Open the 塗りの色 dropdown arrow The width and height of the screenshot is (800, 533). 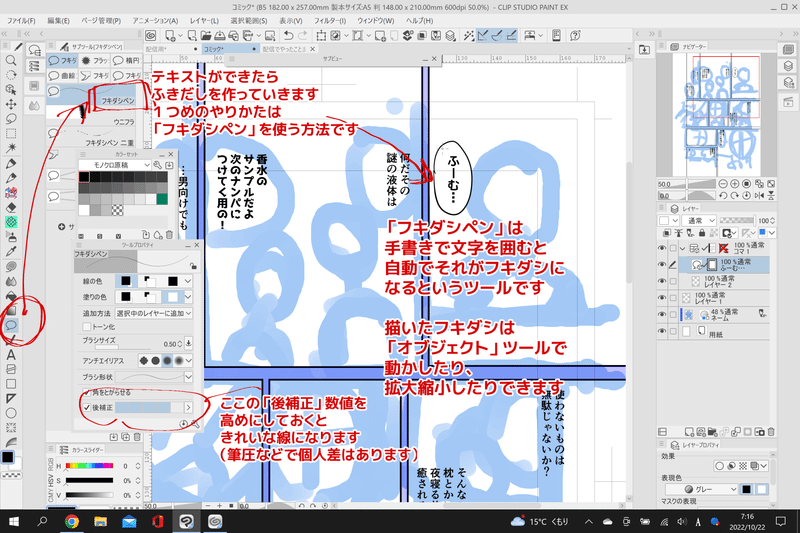(188, 297)
